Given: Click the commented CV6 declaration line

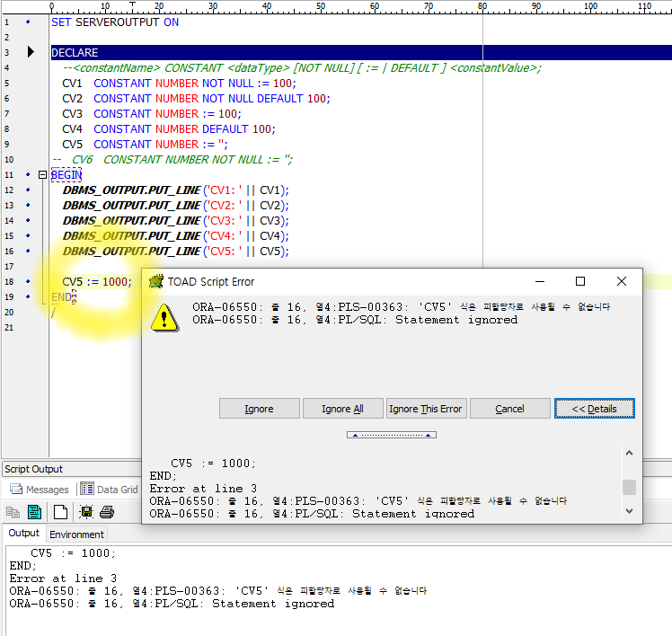Looking at the screenshot, I should point(172,160).
